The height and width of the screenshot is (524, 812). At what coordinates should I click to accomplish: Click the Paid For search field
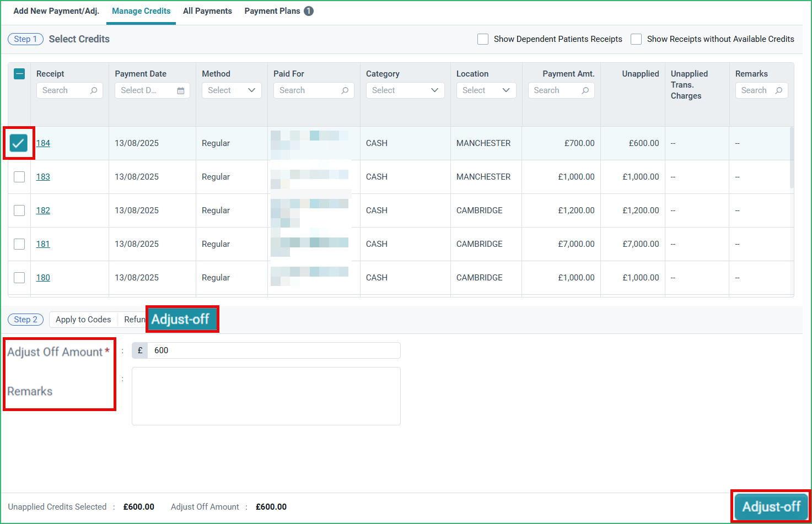[314, 90]
